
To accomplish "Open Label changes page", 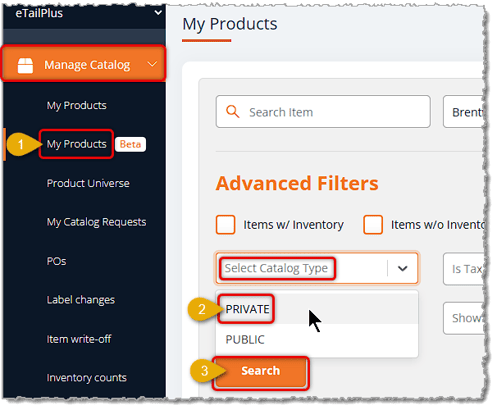I will tap(81, 300).
